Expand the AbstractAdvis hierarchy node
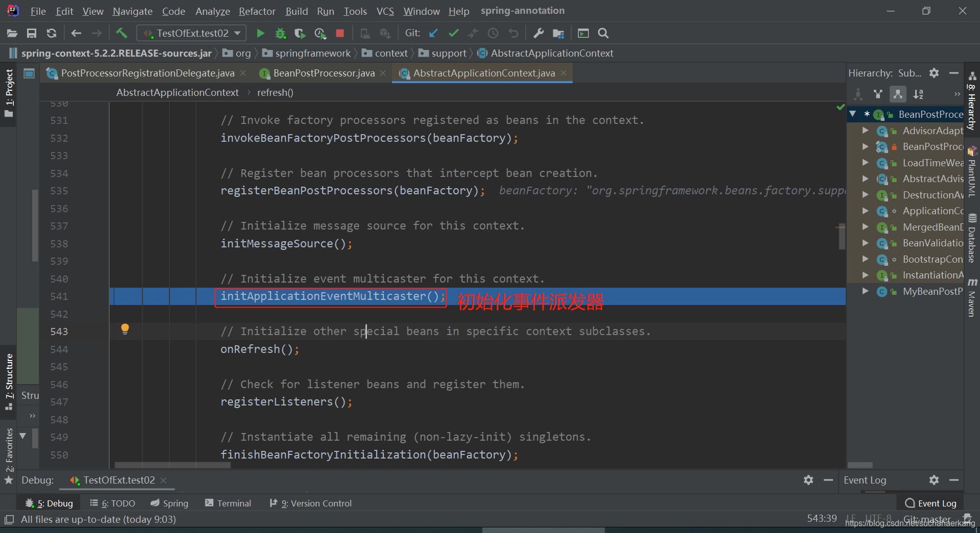 (x=865, y=179)
